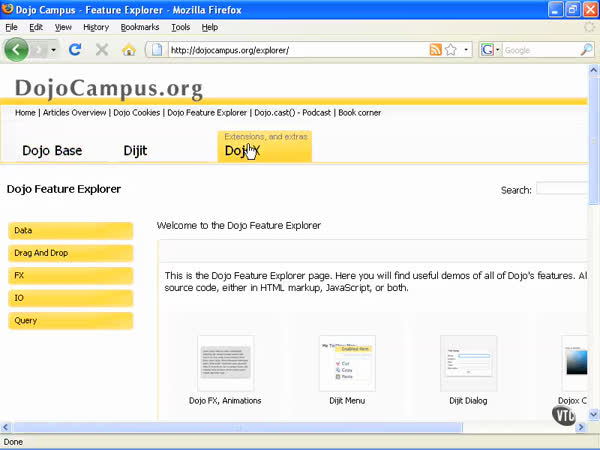Select the Query category button
Image resolution: width=600 pixels, height=450 pixels.
point(70,321)
